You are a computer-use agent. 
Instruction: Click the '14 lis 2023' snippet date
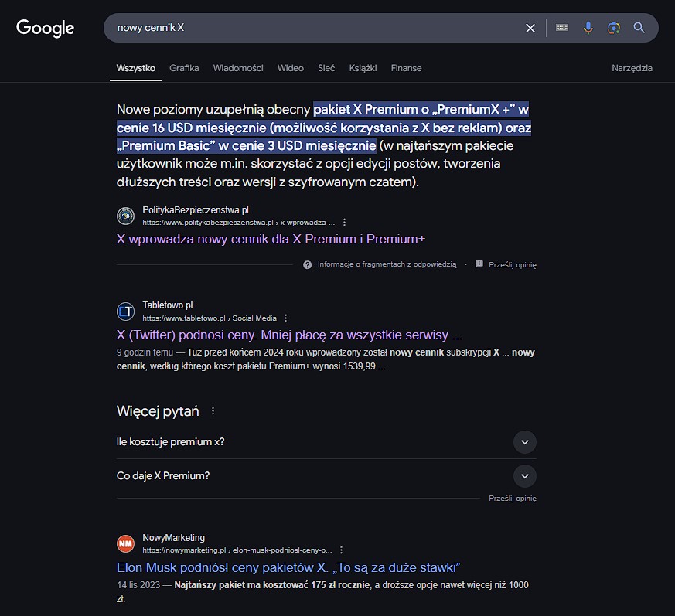138,584
